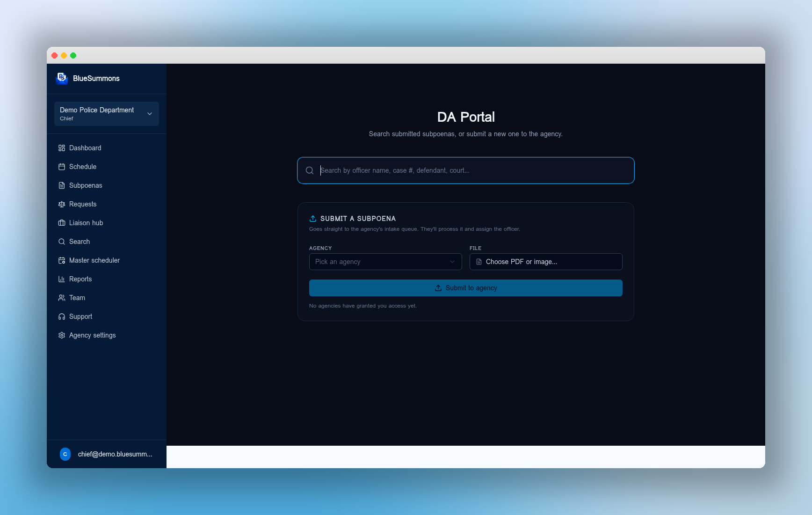This screenshot has width=812, height=515.
Task: Click the upload icon on Submit to agency
Action: tap(438, 288)
